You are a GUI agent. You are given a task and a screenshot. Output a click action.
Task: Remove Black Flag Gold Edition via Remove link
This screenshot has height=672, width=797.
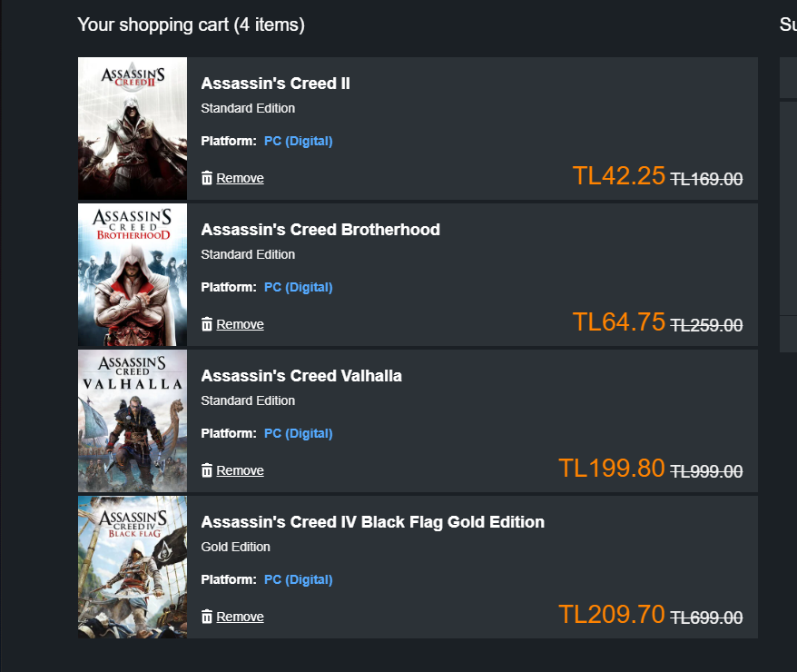click(x=240, y=617)
